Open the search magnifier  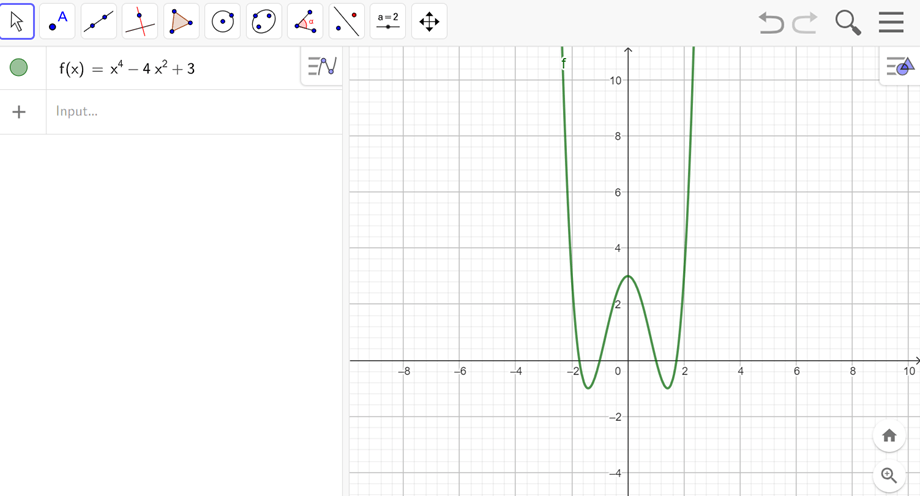click(x=848, y=22)
